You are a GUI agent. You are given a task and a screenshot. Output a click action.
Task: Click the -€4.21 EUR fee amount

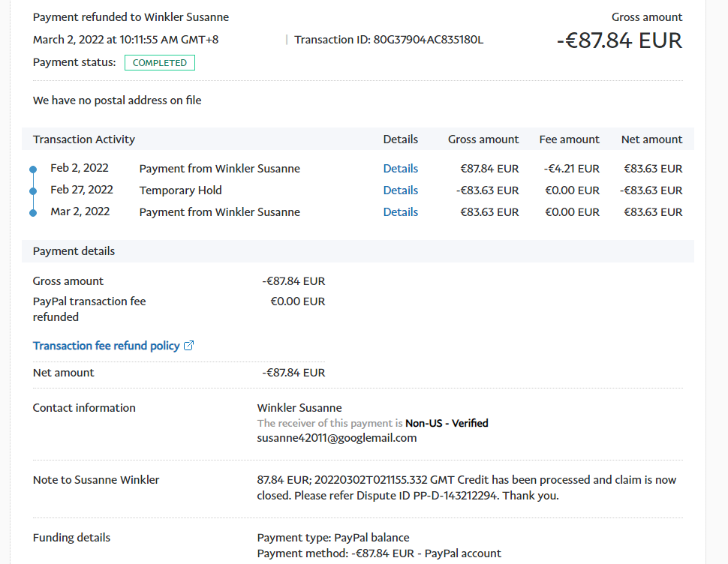click(570, 169)
